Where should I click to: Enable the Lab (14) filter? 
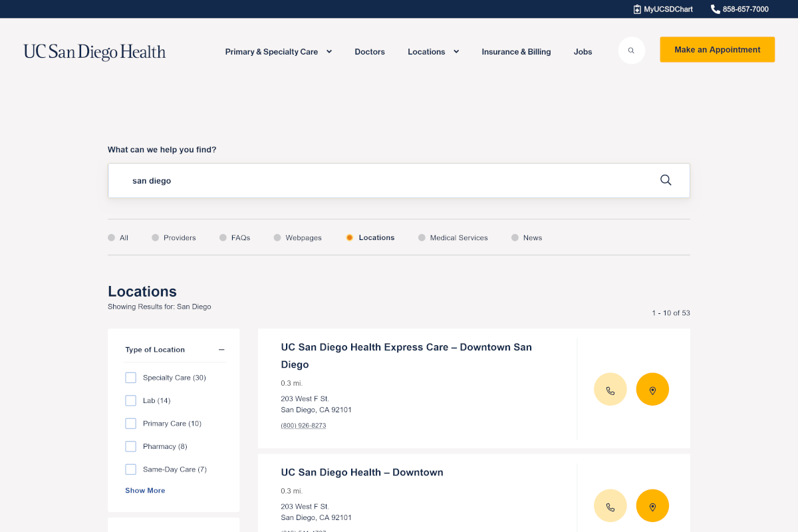pyautogui.click(x=130, y=400)
